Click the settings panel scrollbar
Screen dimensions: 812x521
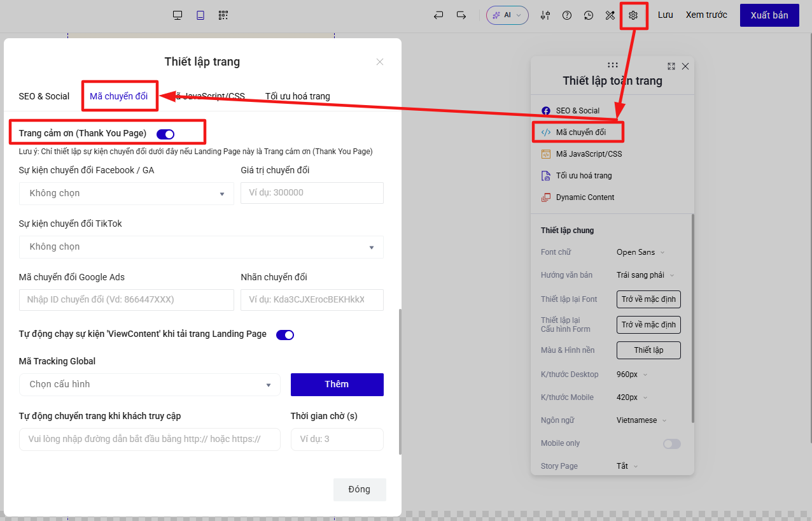[x=693, y=318]
